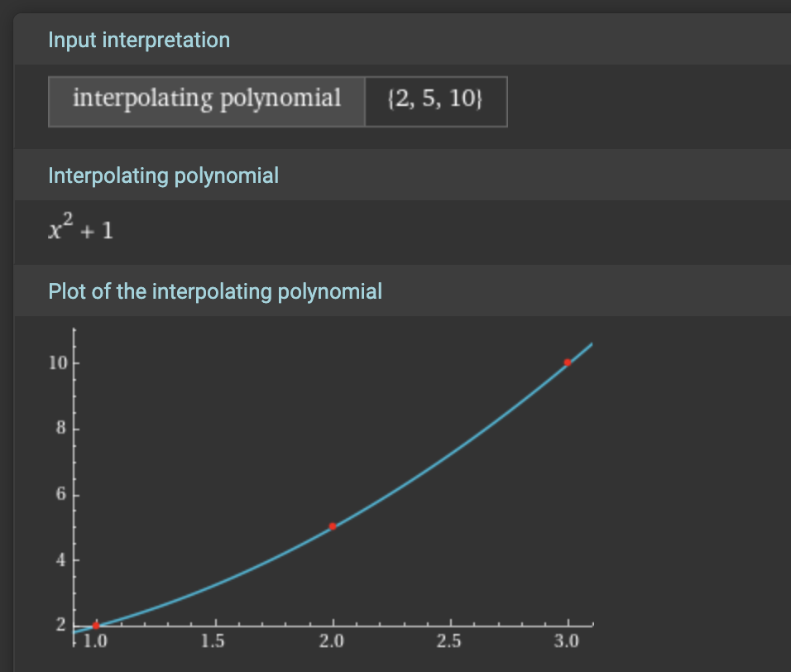The height and width of the screenshot is (672, 791).
Task: Click the y-axis label 8
Action: click(61, 430)
